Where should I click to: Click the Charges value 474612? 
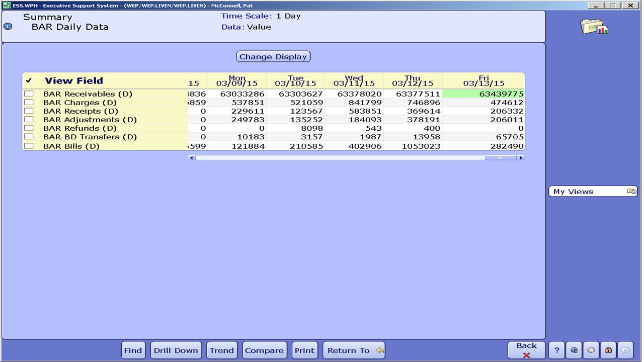[x=507, y=103]
